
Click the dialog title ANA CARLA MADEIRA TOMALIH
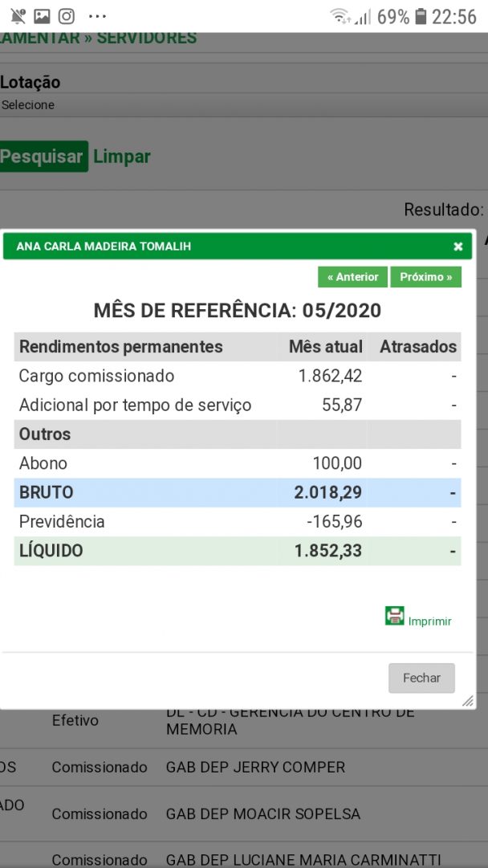pos(104,247)
